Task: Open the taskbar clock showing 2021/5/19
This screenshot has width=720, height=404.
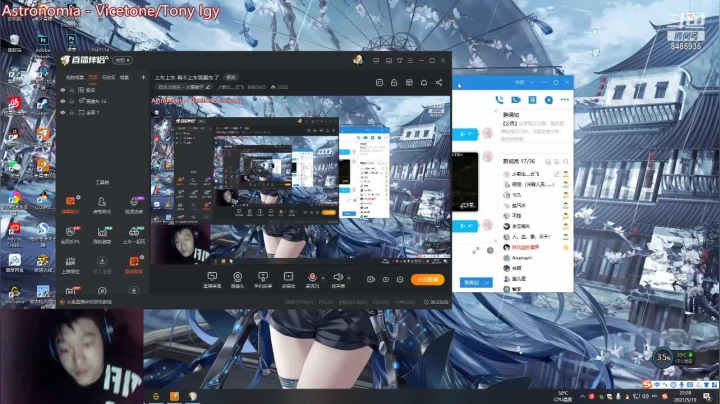Action: (x=685, y=396)
